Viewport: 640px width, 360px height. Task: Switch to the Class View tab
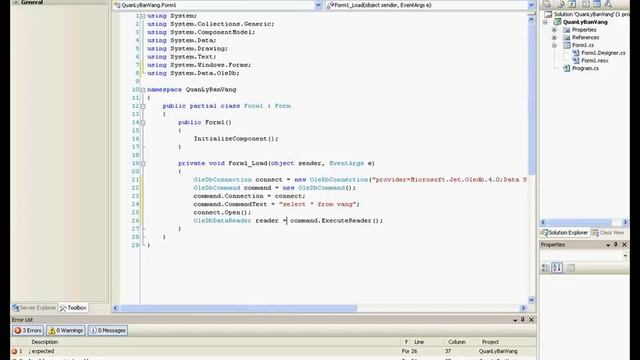(608, 233)
